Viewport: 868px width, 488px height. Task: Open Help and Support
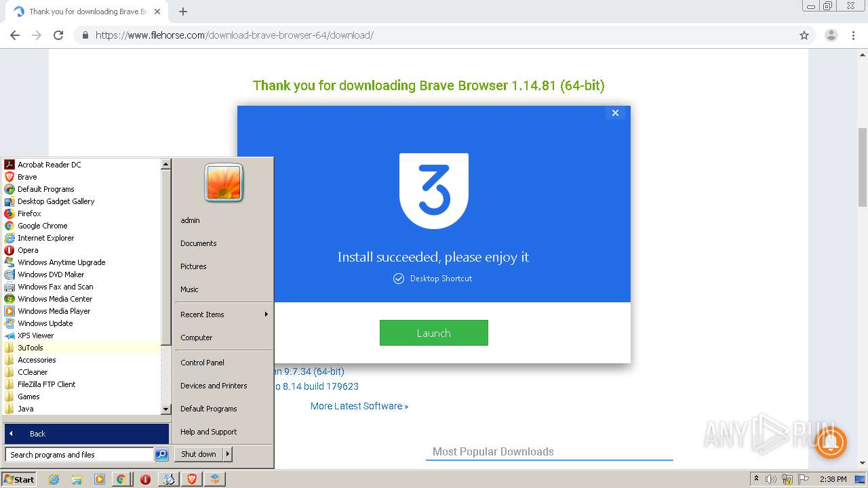point(224,432)
